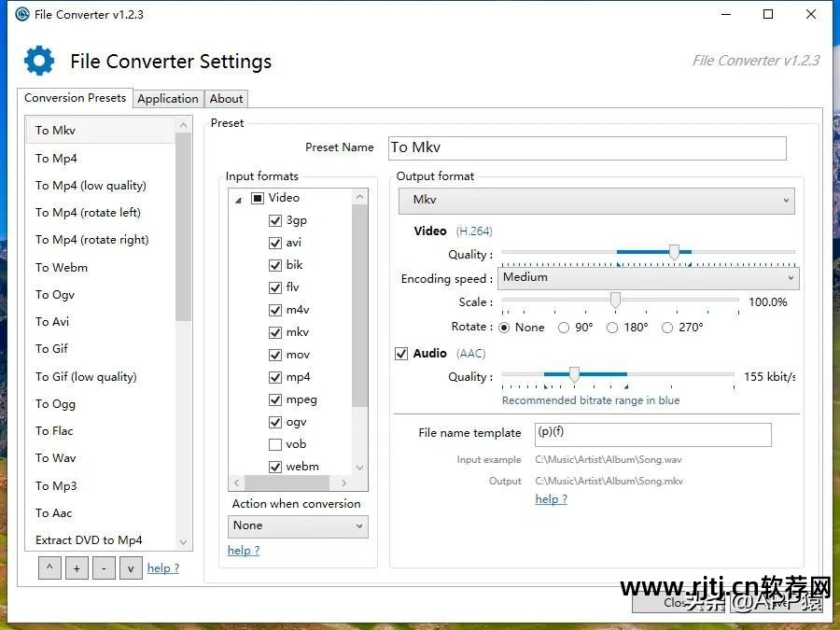840x630 pixels.
Task: Open help link under Action when conversion
Action: point(244,550)
